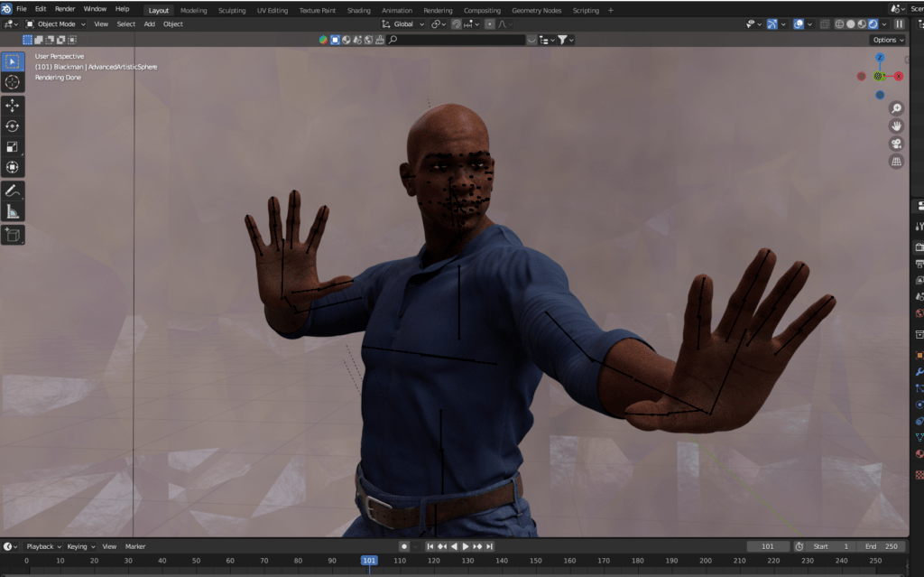Choose the Scale tool
The height and width of the screenshot is (577, 924).
(x=13, y=147)
